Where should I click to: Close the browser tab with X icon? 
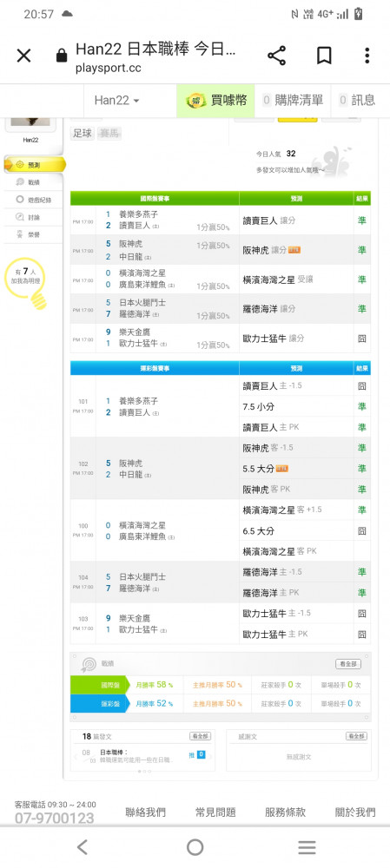pyautogui.click(x=23, y=56)
